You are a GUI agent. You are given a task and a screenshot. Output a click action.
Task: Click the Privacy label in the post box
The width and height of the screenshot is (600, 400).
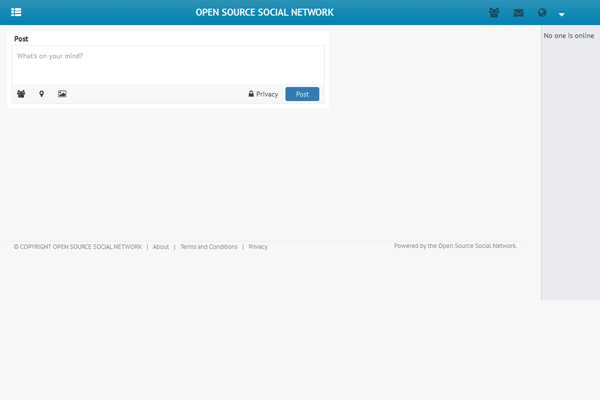point(267,94)
